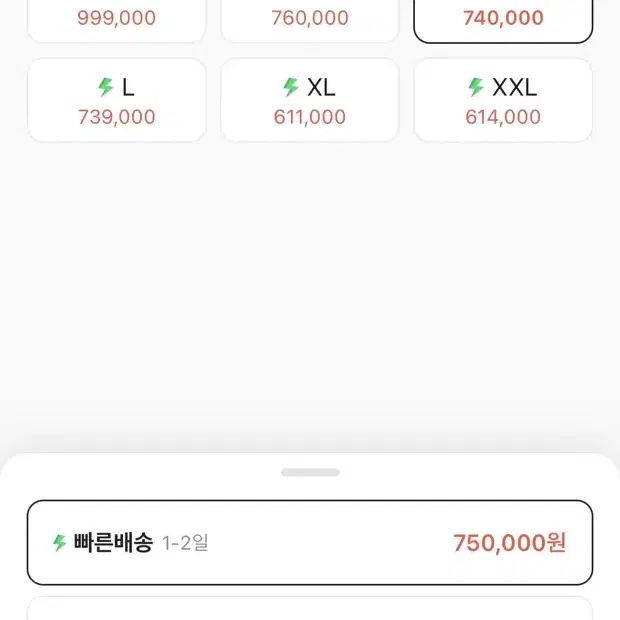Tap the 1-2일 delivery time text
The height and width of the screenshot is (620, 620).
185,543
